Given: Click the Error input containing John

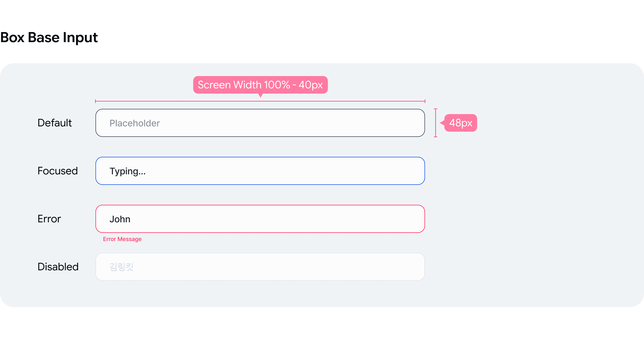Looking at the screenshot, I should 260,219.
